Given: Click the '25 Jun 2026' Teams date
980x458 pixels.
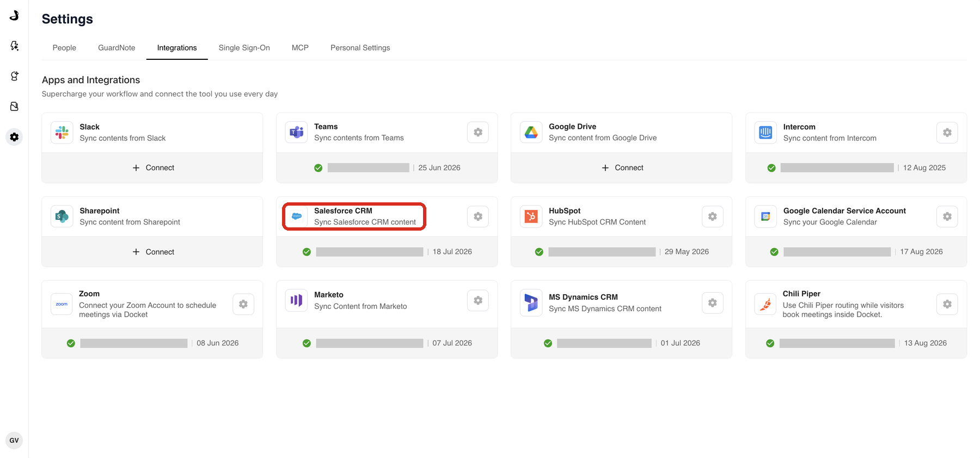Looking at the screenshot, I should pos(439,168).
